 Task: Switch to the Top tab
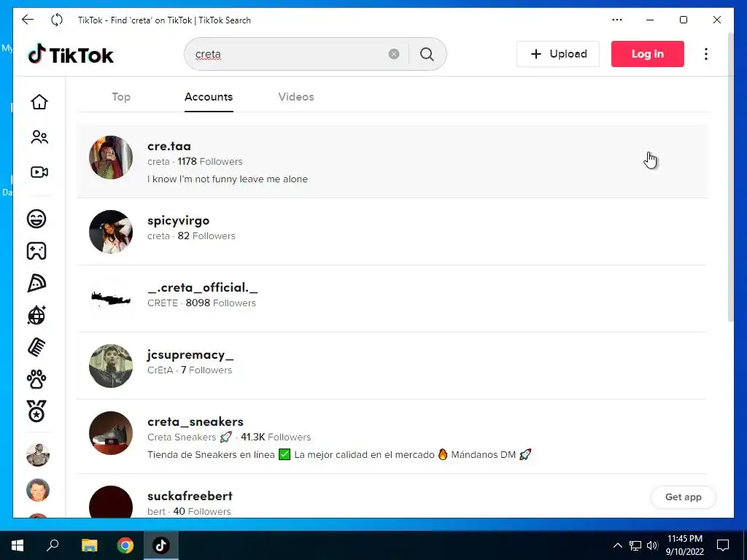(121, 97)
